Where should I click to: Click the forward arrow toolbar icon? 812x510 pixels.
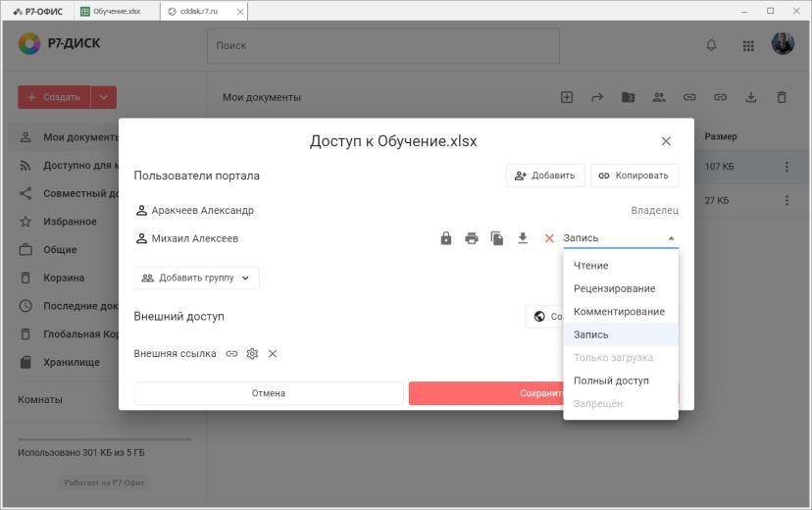pyautogui.click(x=597, y=97)
